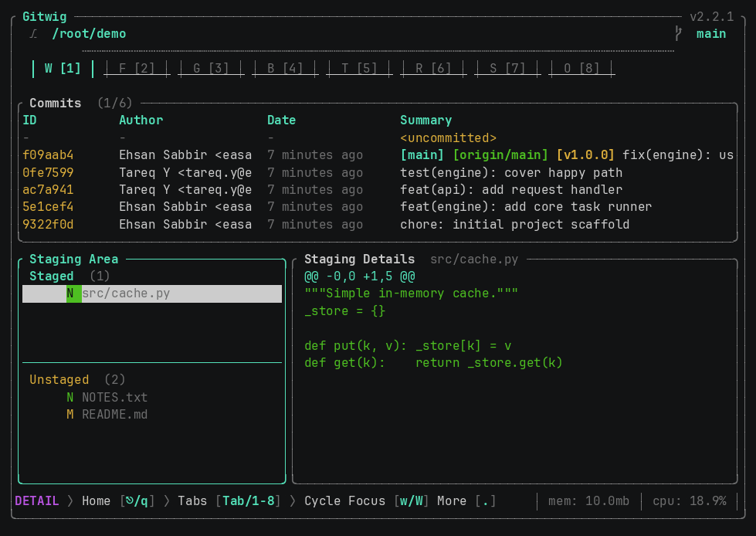Click the Simple in-memory cache docstring line

(412, 293)
